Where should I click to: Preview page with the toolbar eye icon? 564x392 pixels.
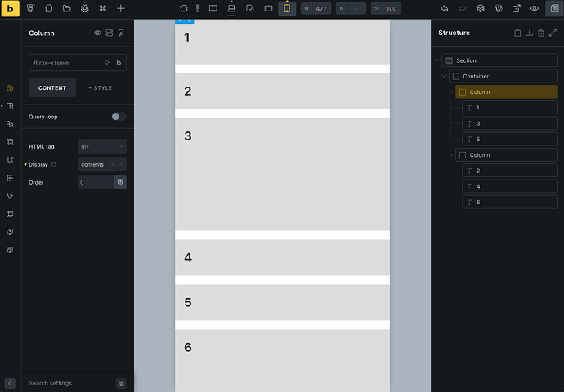pos(535,8)
